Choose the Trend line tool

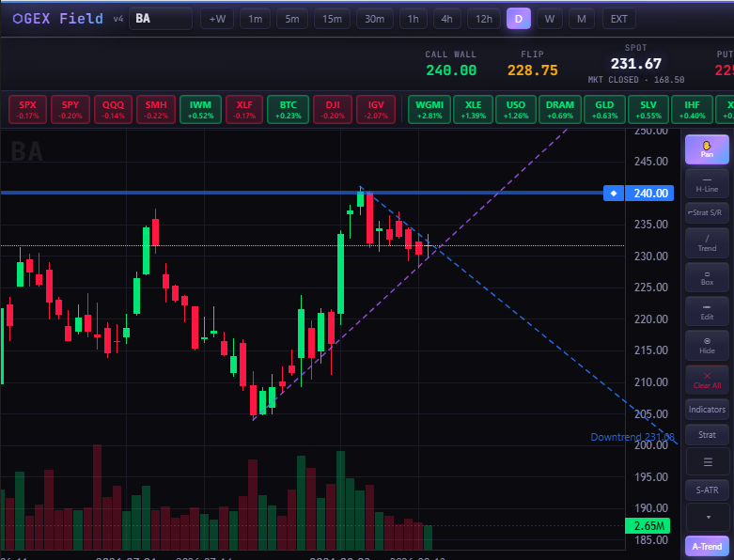pos(707,243)
